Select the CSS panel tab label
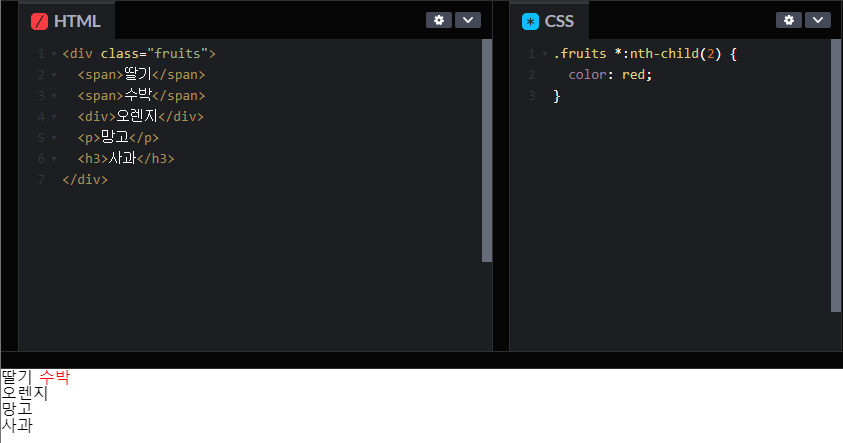Image resolution: width=843 pixels, height=443 pixels. coord(559,22)
